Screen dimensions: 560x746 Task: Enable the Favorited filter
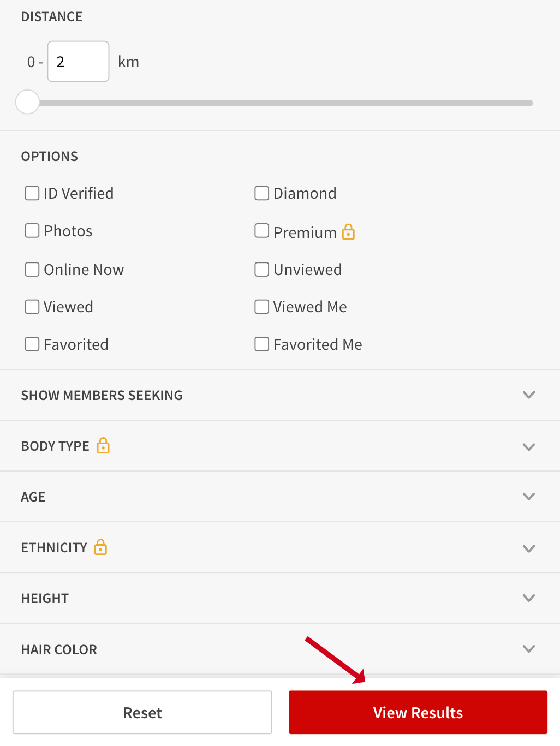(x=32, y=344)
